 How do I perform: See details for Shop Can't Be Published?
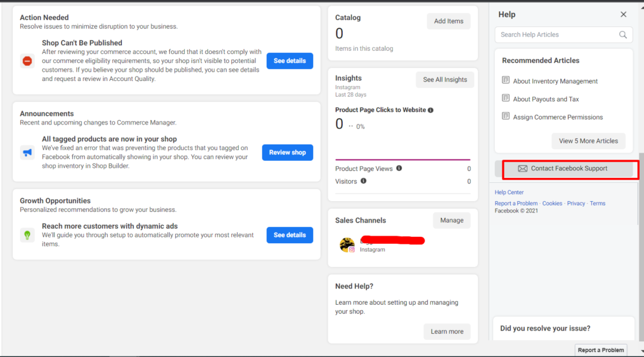pos(289,61)
